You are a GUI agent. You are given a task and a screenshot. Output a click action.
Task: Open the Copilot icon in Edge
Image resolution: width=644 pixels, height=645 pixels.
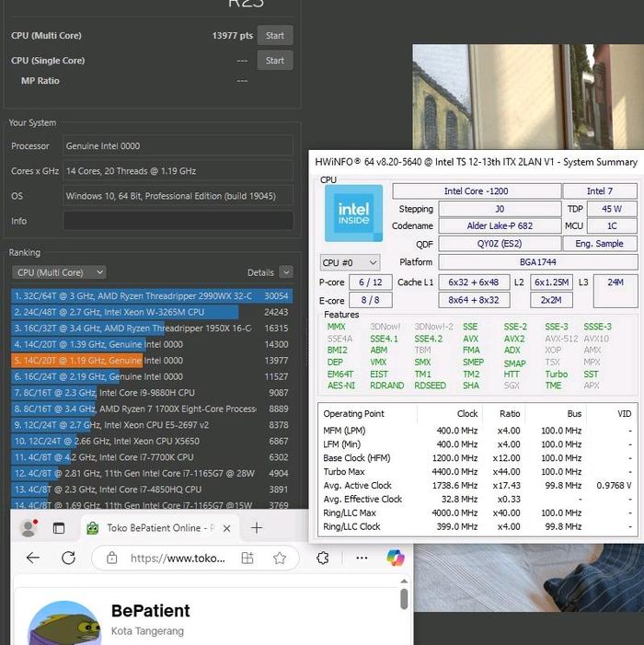(396, 558)
